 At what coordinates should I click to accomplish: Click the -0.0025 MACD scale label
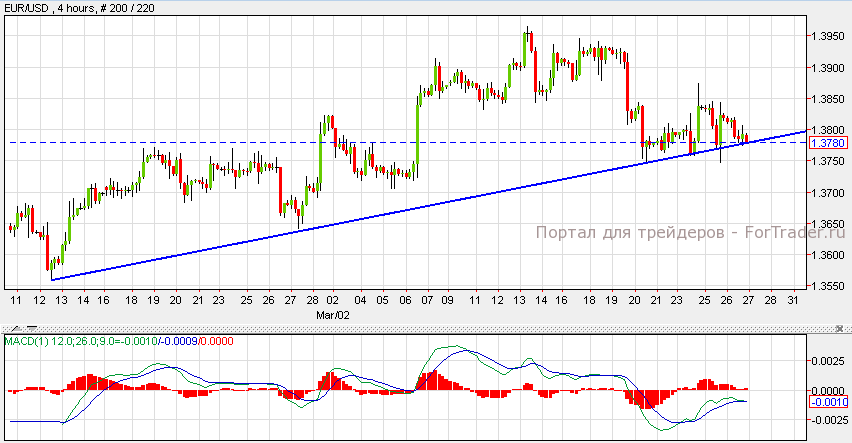[828, 420]
